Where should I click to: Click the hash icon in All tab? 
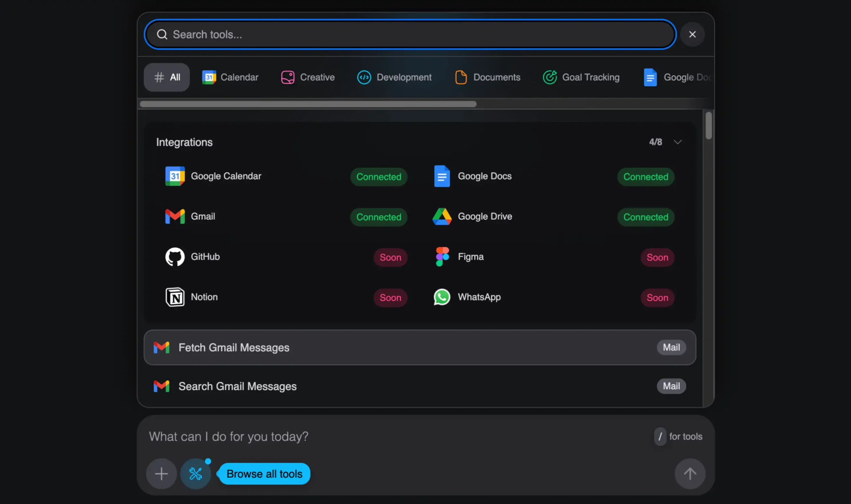159,77
